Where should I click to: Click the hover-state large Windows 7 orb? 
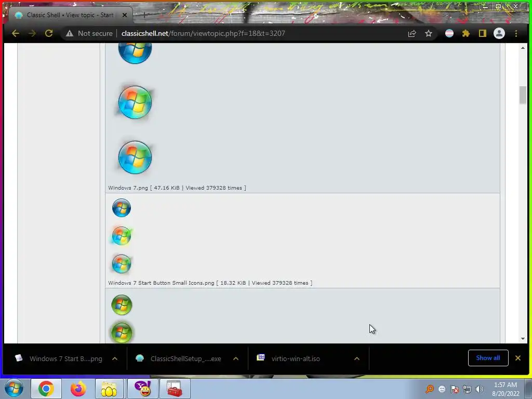click(x=135, y=102)
